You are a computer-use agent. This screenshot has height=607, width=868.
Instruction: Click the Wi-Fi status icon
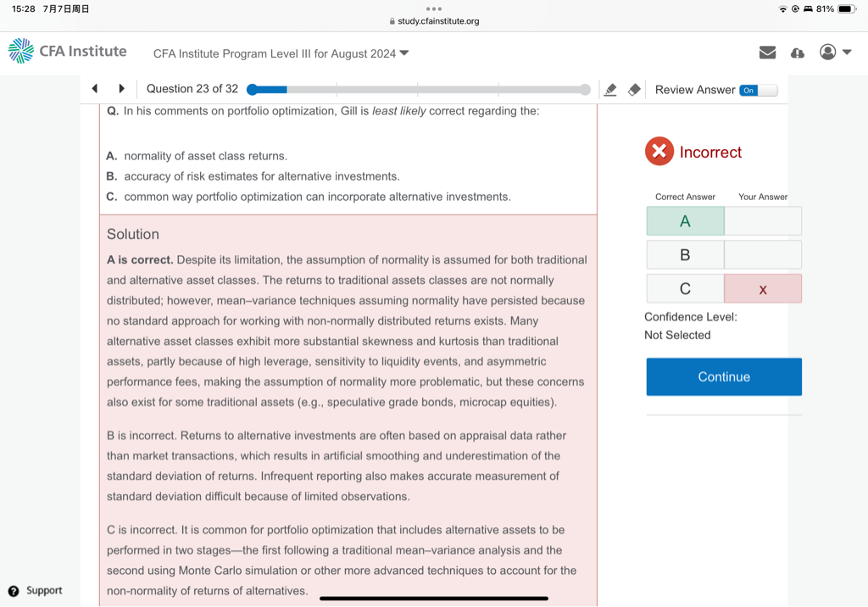pos(782,8)
